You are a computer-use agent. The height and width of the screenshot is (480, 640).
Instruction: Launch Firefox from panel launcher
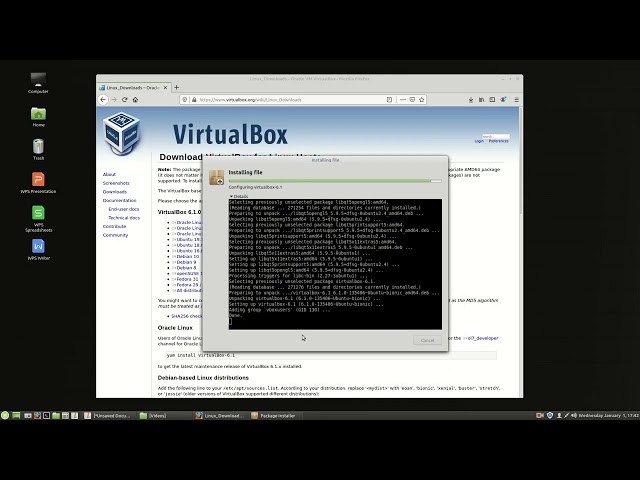(37, 416)
